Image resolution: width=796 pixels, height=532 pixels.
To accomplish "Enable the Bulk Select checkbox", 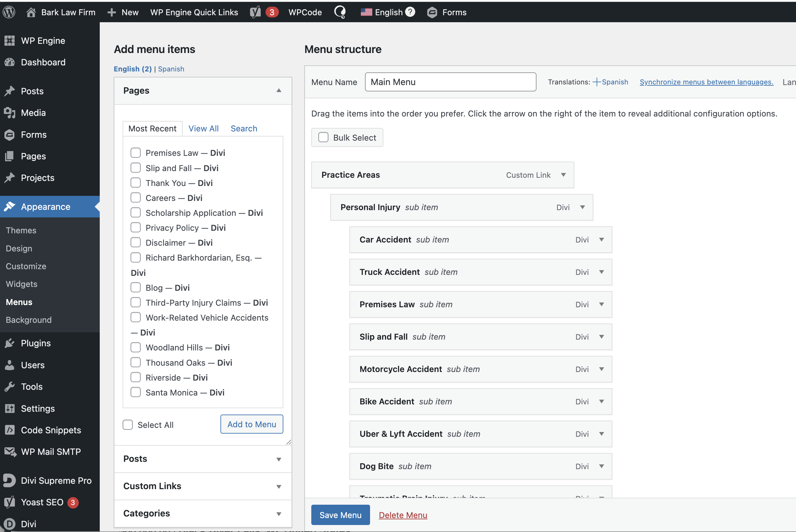I will pyautogui.click(x=323, y=137).
